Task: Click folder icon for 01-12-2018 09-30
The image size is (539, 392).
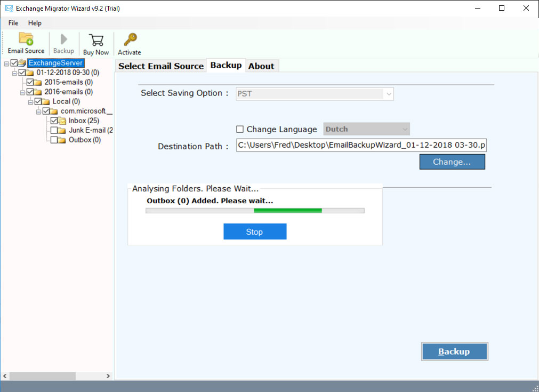Action: [30, 73]
